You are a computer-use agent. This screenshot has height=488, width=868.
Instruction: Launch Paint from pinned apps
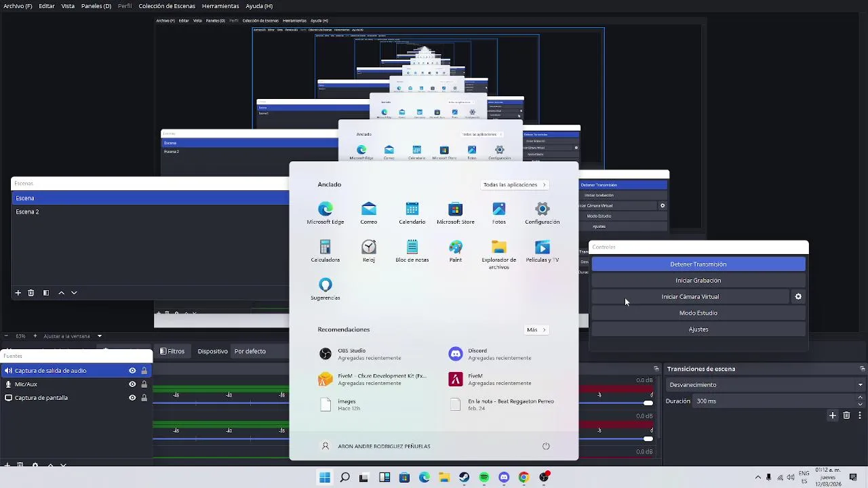[456, 251]
